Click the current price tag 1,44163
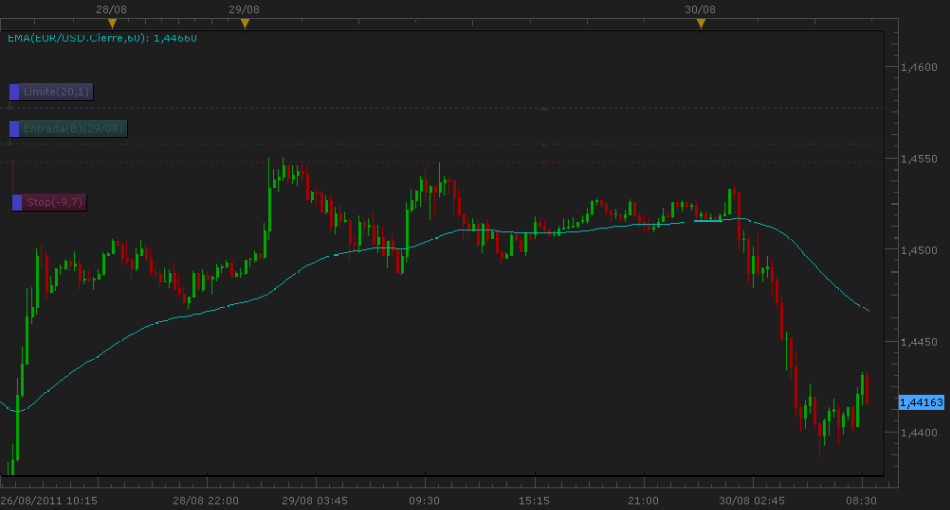950x510 pixels. tap(921, 402)
